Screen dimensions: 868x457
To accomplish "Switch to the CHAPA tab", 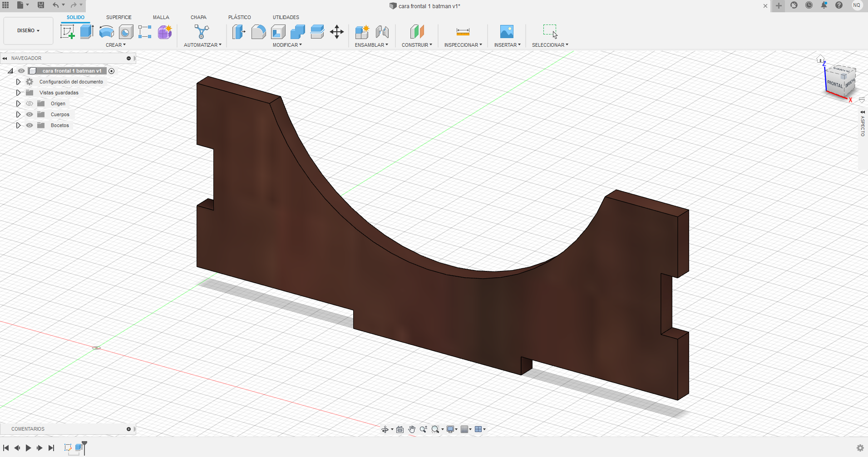I will [x=198, y=17].
